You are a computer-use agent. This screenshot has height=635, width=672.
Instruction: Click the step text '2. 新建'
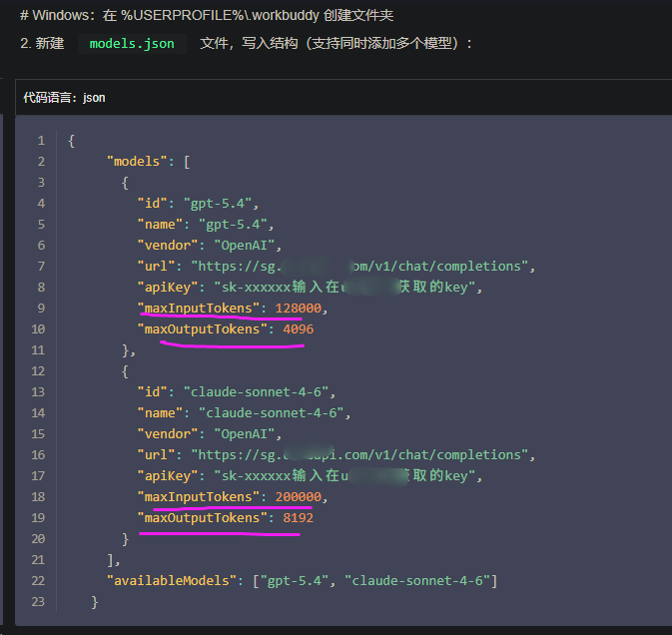point(42,44)
